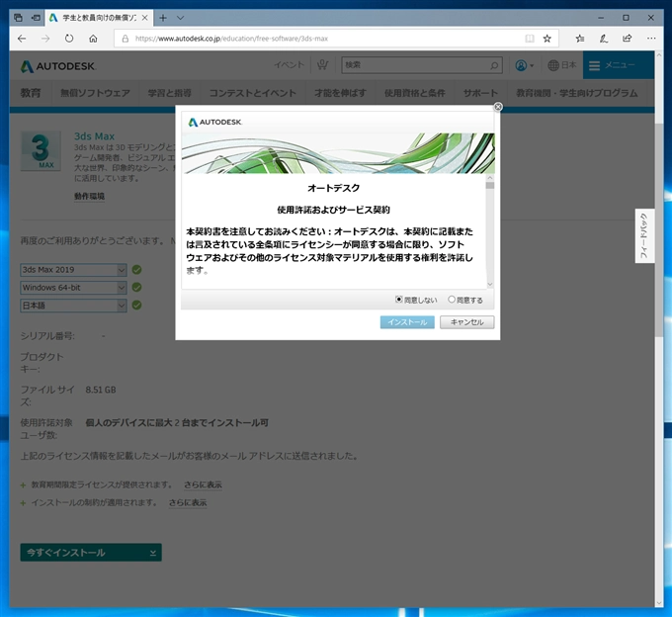Click the globe 日本 region selector
Image resolution: width=672 pixels, height=617 pixels.
coord(562,65)
